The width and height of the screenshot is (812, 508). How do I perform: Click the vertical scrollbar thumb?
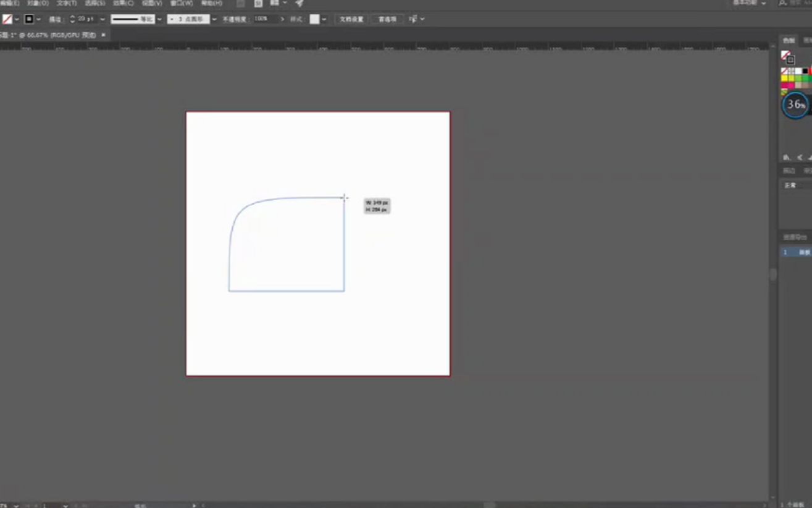coord(772,275)
